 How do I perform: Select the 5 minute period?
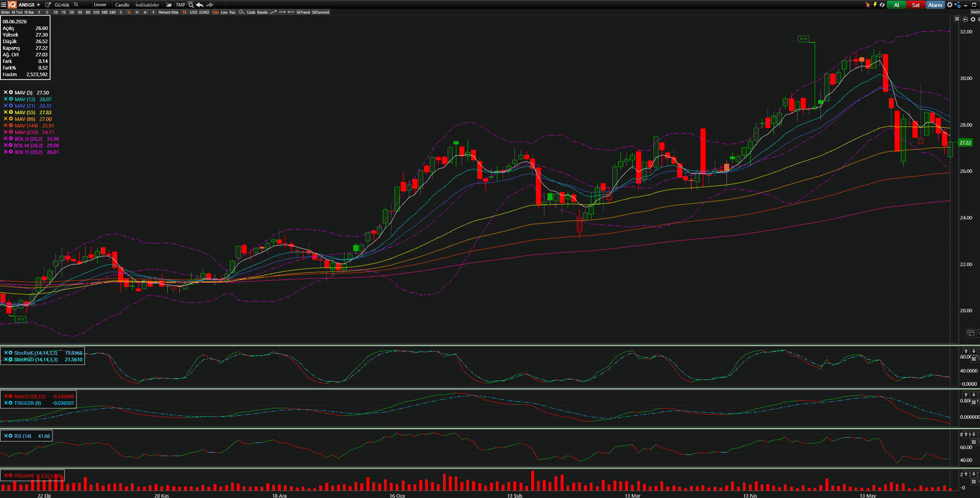pos(47,12)
